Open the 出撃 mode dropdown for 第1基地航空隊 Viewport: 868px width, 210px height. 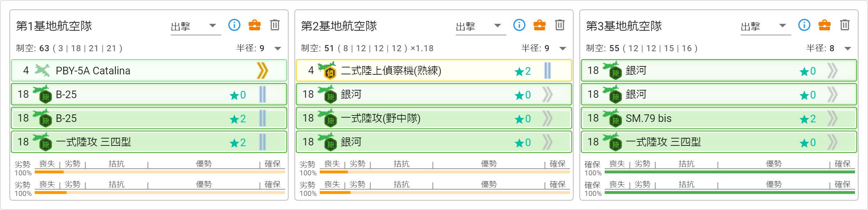[196, 26]
